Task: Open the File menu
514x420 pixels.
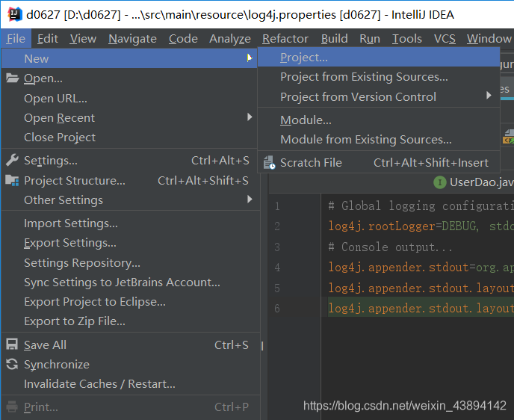Action: pyautogui.click(x=16, y=39)
